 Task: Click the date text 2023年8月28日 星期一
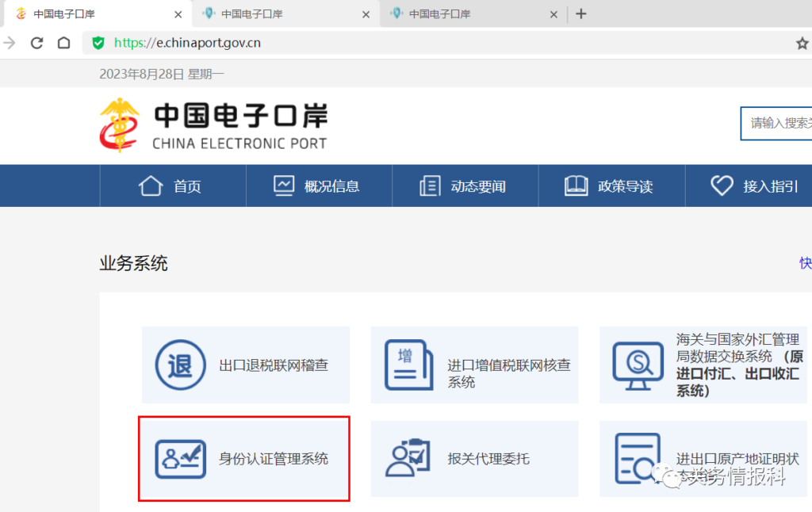[162, 74]
